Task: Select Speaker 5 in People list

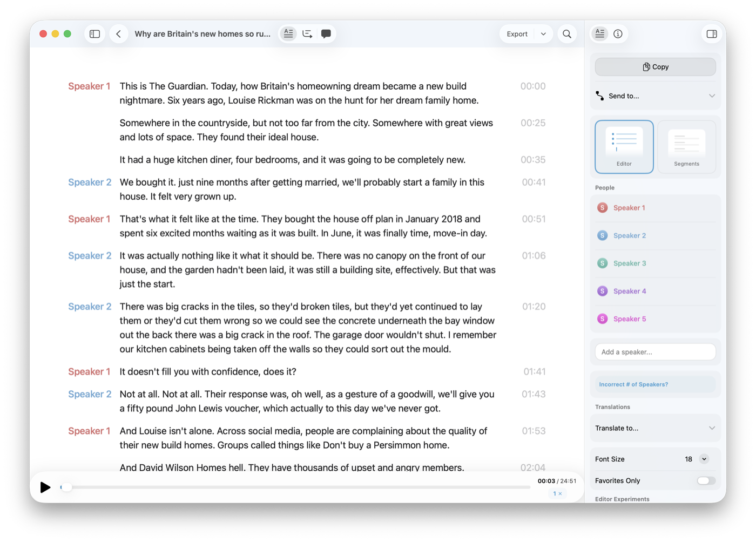Action: pos(656,319)
